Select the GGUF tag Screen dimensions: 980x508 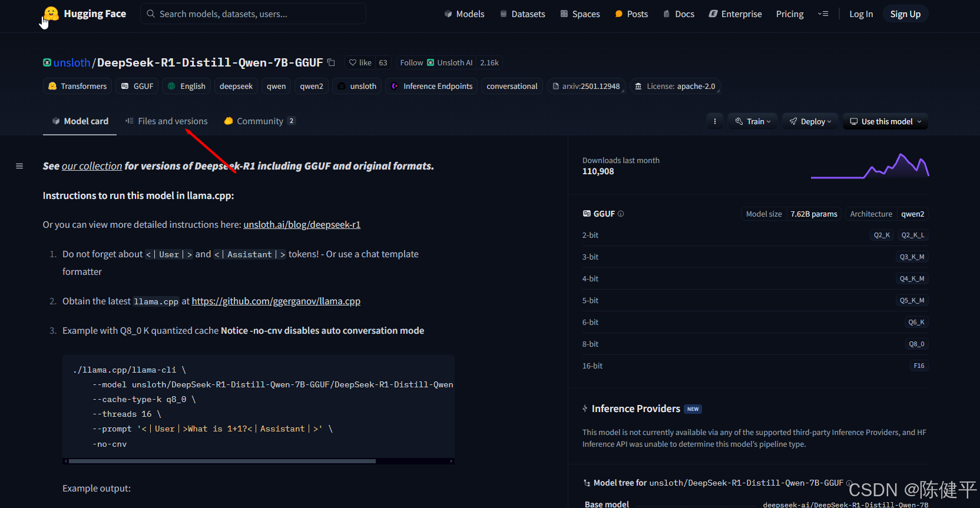pyautogui.click(x=137, y=86)
